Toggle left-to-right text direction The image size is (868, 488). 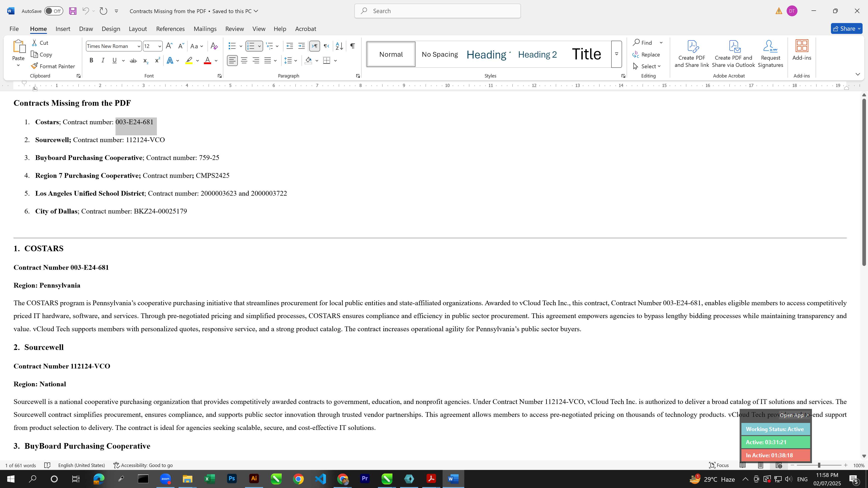[x=314, y=46]
